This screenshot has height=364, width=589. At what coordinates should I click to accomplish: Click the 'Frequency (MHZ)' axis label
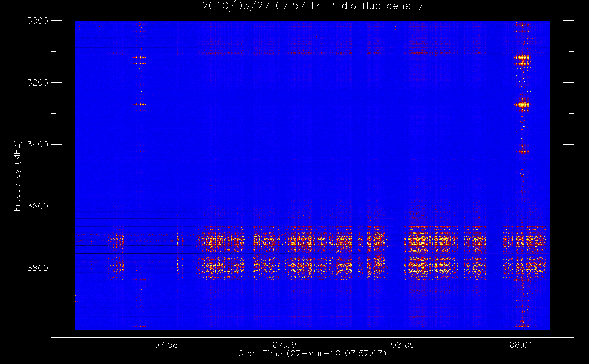pyautogui.click(x=17, y=175)
